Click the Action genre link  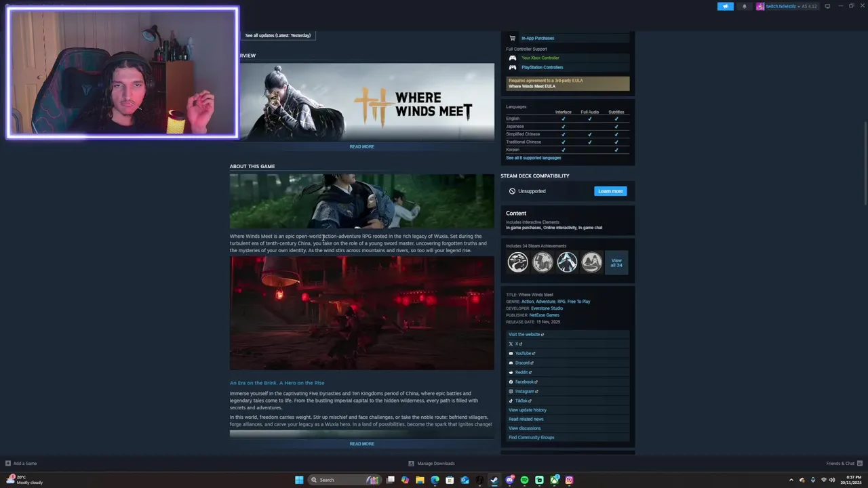(528, 302)
